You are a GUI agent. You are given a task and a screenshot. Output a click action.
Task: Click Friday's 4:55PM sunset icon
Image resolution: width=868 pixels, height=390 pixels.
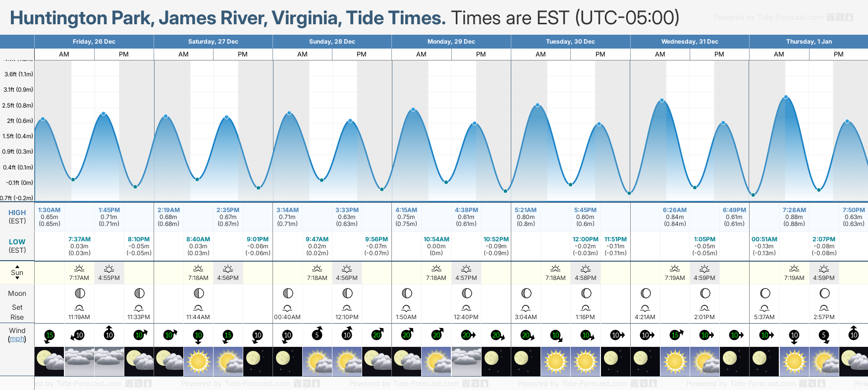coord(109,269)
